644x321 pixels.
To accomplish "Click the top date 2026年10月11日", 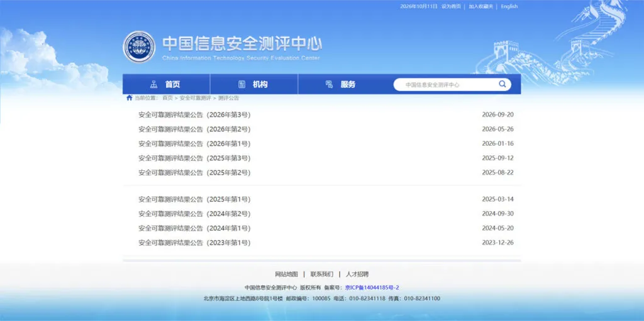I will 419,6.
